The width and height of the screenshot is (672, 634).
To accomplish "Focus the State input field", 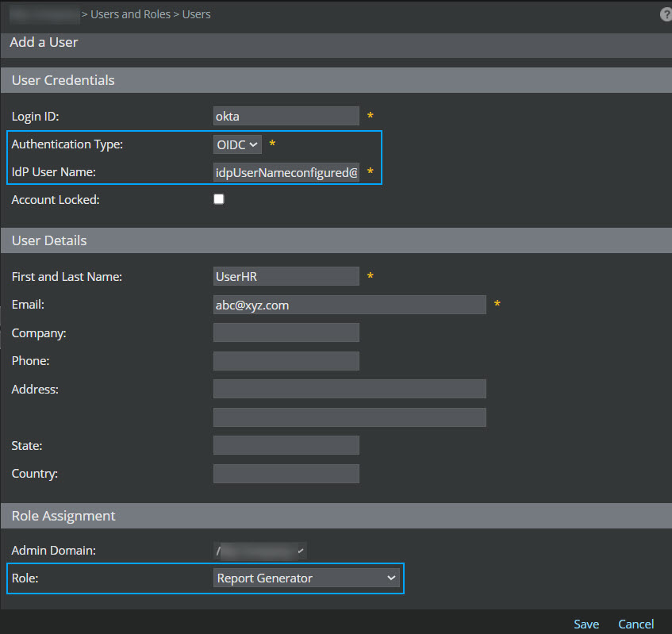I will (286, 445).
